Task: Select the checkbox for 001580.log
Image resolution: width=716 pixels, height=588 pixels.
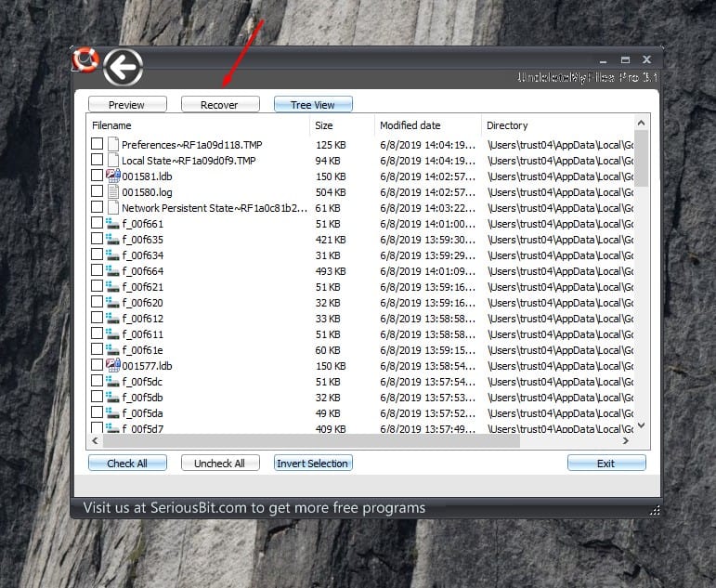Action: click(x=97, y=191)
